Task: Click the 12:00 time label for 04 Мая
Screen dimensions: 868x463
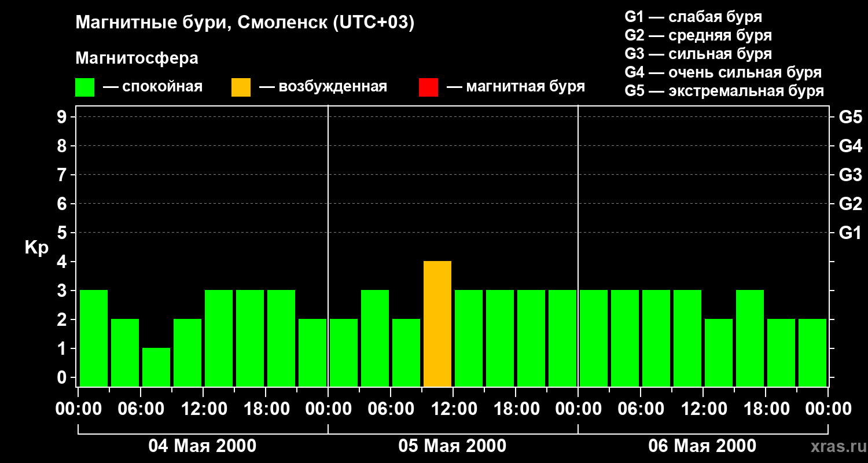Action: click(x=203, y=409)
